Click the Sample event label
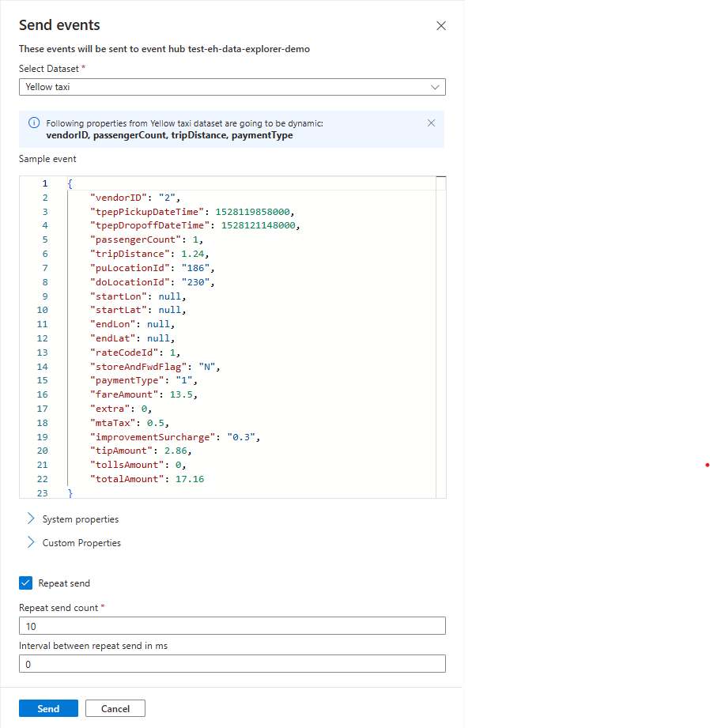Viewport: 710px width, 728px height. 47,159
